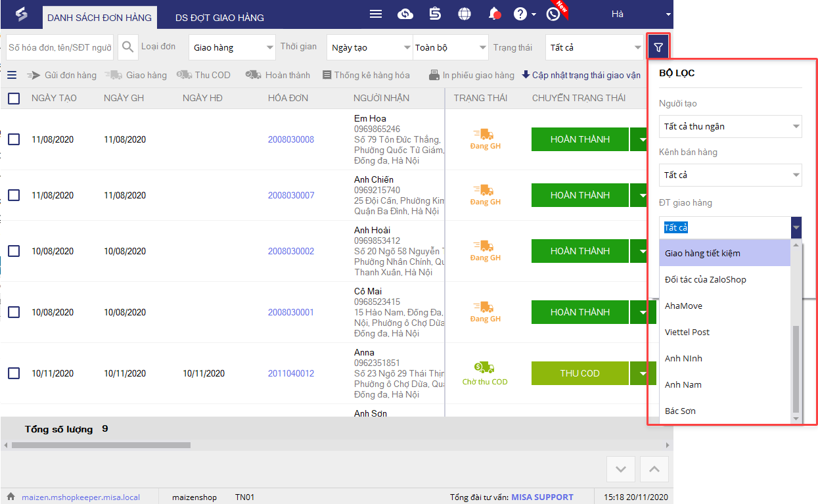
Task: Open the user menu Hà
Action: tap(640, 14)
